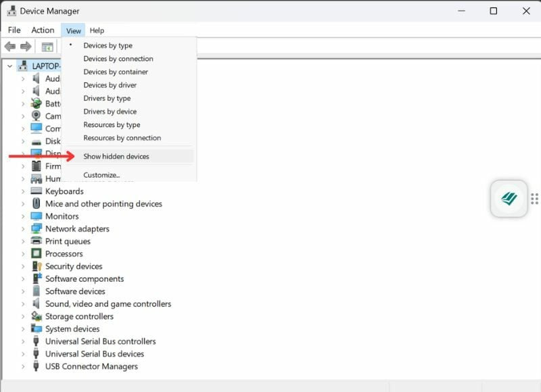This screenshot has height=392, width=541.
Task: Select Resources by connection view option
Action: coord(122,138)
